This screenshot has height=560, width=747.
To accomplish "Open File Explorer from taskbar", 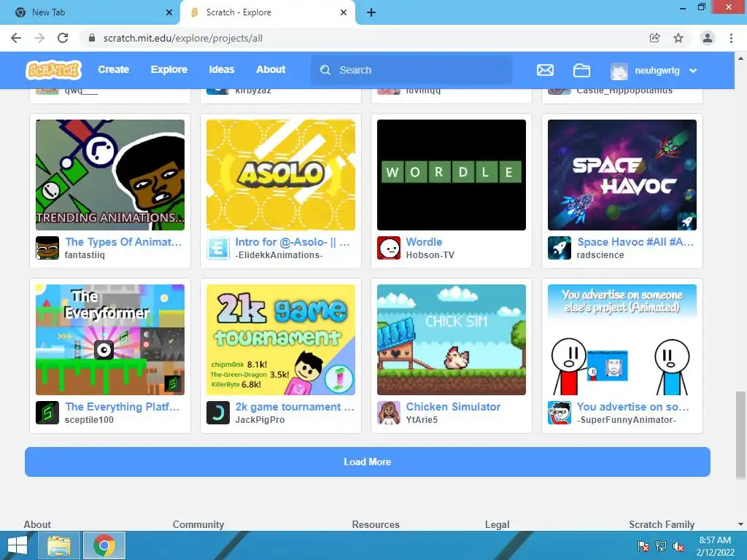I will 59,545.
